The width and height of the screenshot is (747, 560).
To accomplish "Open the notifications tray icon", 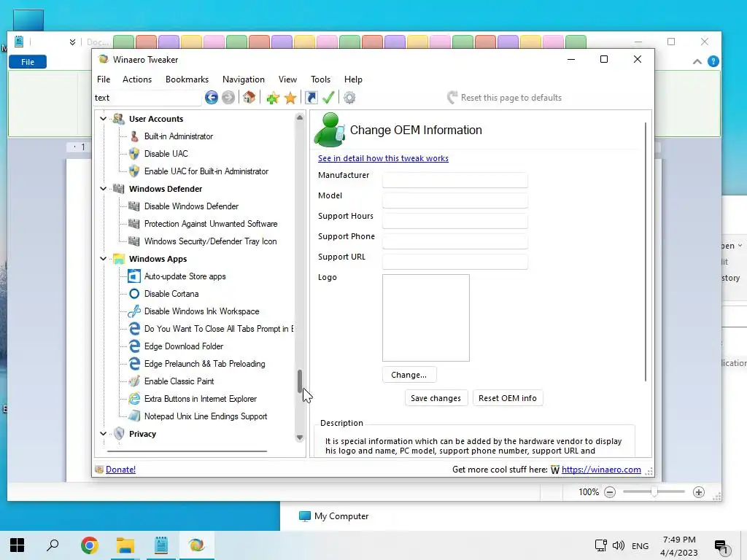I will [x=721, y=547].
